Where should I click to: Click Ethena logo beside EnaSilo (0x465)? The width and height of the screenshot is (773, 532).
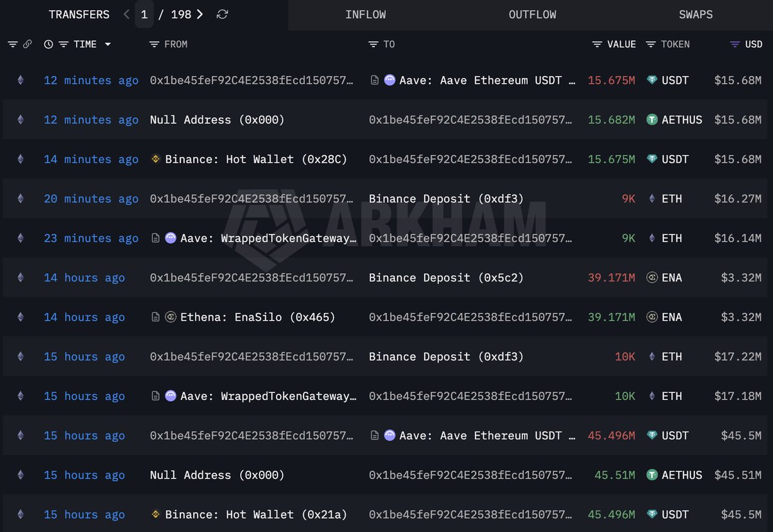[171, 317]
